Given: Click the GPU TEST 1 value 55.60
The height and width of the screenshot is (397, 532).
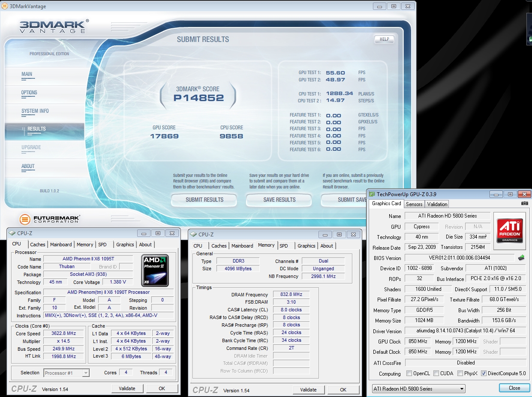Looking at the screenshot, I should coord(335,73).
